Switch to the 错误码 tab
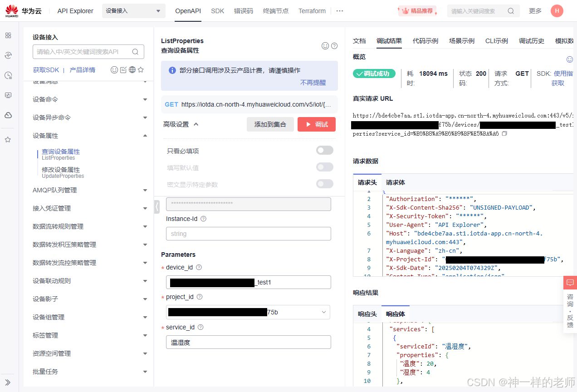 (x=244, y=11)
